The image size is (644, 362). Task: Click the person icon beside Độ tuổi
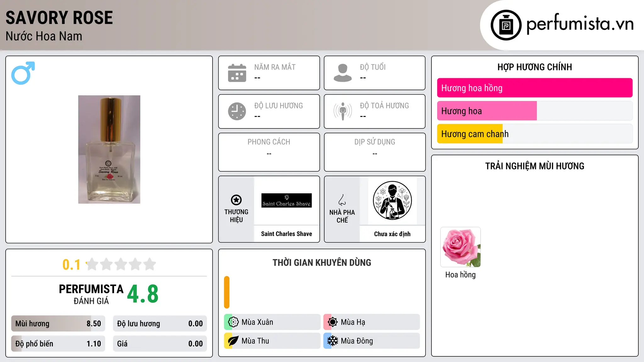point(343,73)
